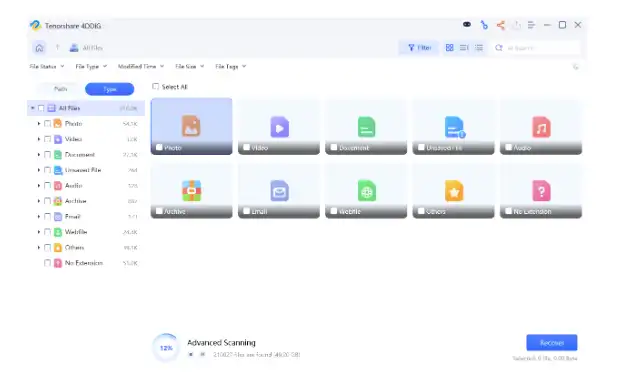Check the Video card checkbox

coord(246,147)
